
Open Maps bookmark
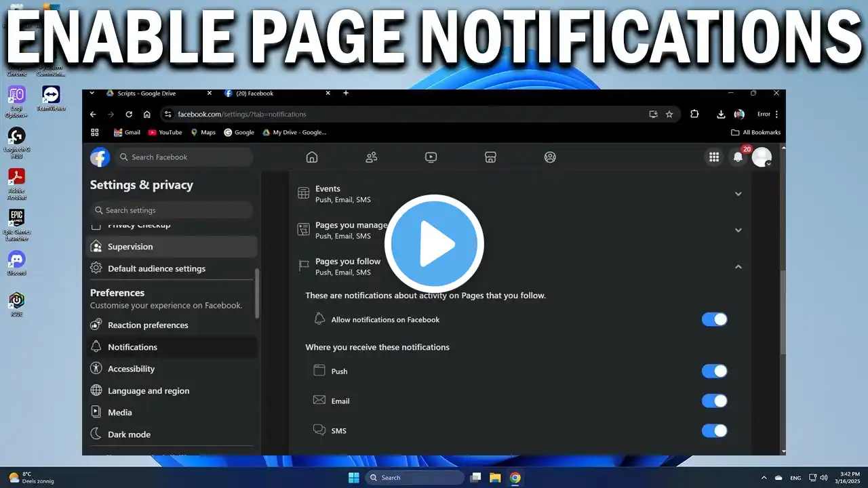click(x=203, y=132)
